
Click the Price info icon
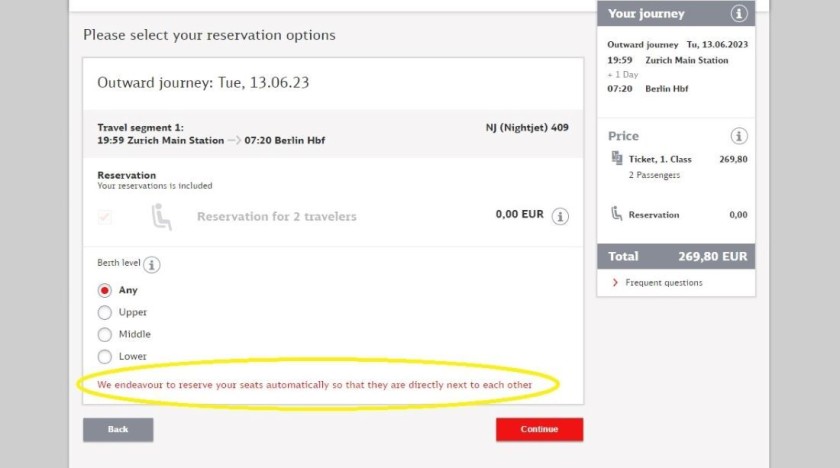tap(739, 136)
